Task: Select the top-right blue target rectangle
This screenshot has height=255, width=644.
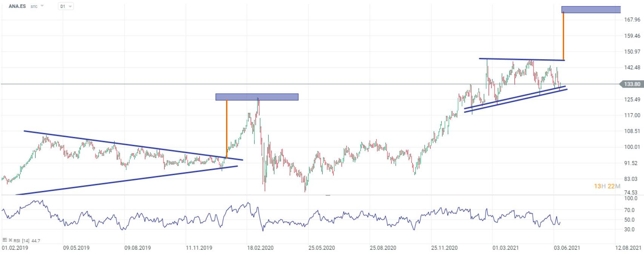Action: point(591,9)
